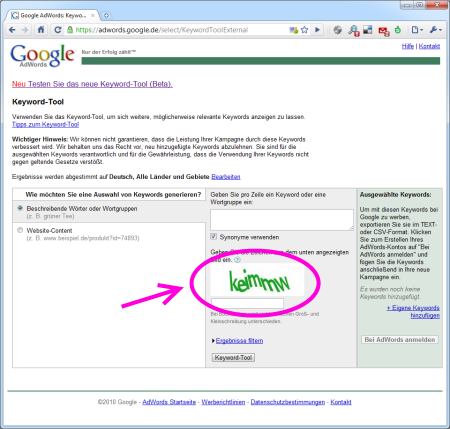Select the Website-Content radio option

tap(20, 230)
